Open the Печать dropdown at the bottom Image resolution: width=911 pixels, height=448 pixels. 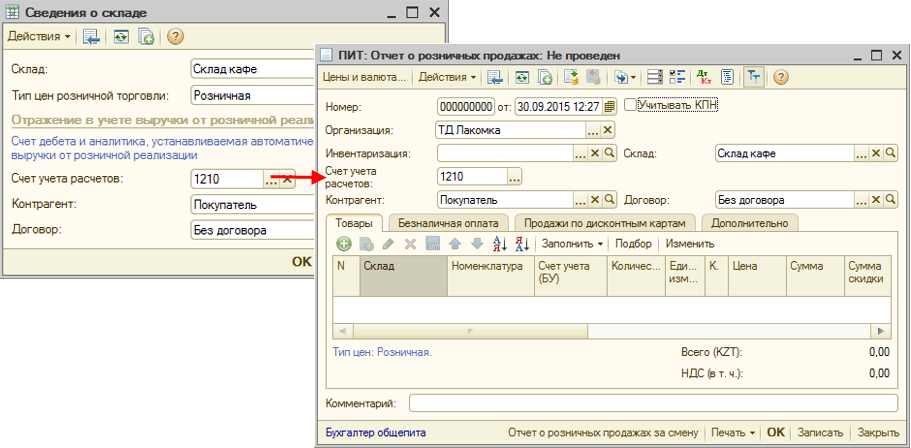(x=733, y=433)
